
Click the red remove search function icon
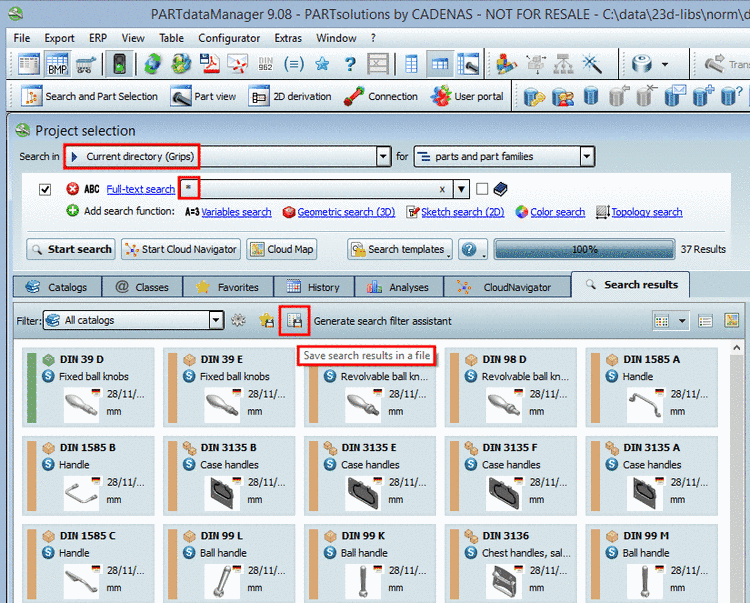pos(73,189)
